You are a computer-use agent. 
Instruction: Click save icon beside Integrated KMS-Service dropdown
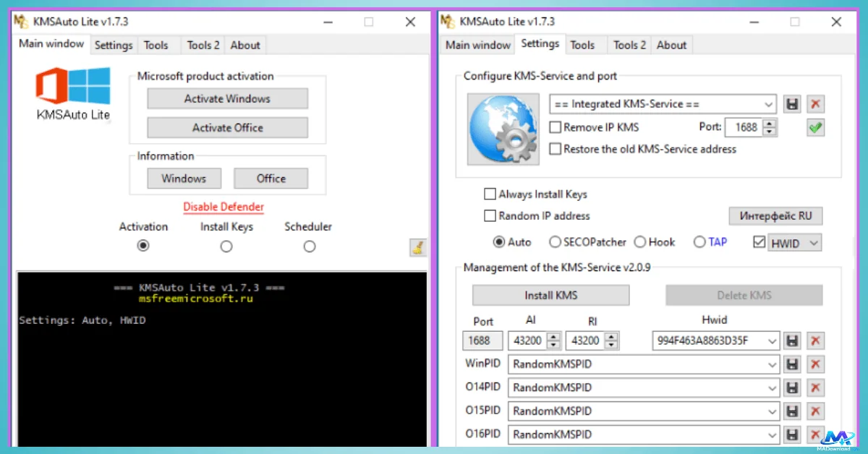[792, 104]
